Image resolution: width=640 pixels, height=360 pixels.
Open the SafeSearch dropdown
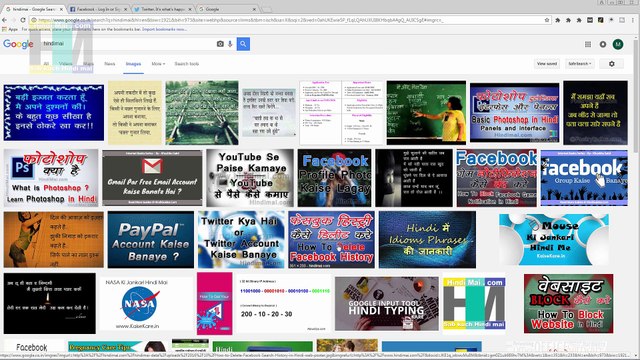point(580,64)
